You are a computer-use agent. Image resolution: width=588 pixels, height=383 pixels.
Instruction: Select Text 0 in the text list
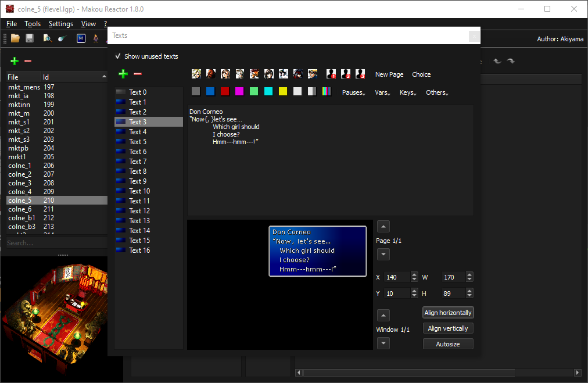pyautogui.click(x=149, y=92)
